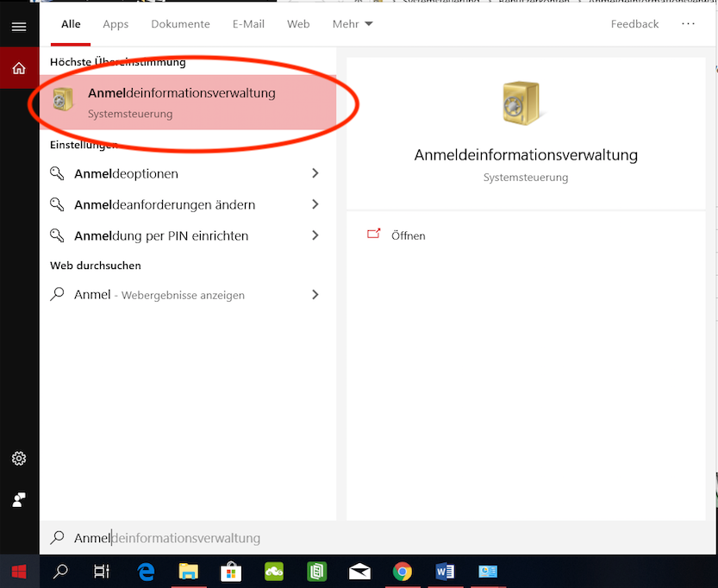Open the Anmeldeinformationsverwaltung top result
This screenshot has height=588, width=718.
coord(188,102)
